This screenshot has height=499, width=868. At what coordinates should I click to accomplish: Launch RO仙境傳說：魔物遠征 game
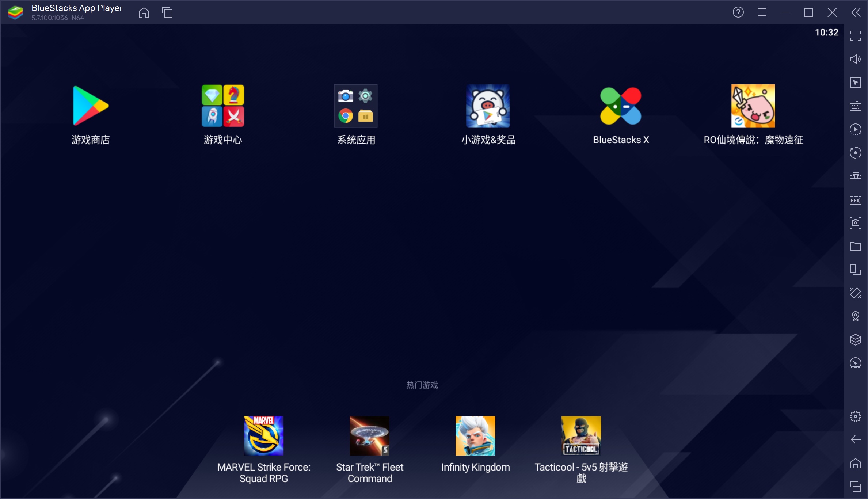coord(753,106)
